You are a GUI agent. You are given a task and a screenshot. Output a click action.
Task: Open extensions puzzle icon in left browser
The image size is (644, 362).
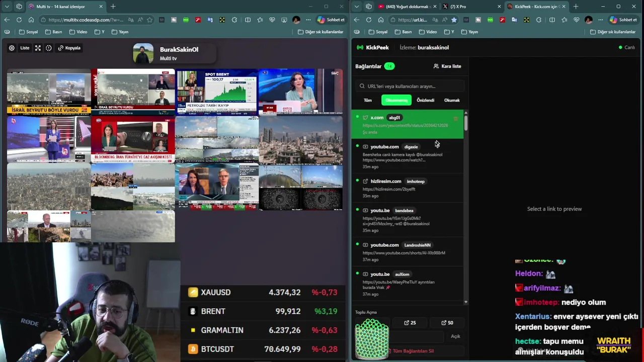click(x=234, y=20)
